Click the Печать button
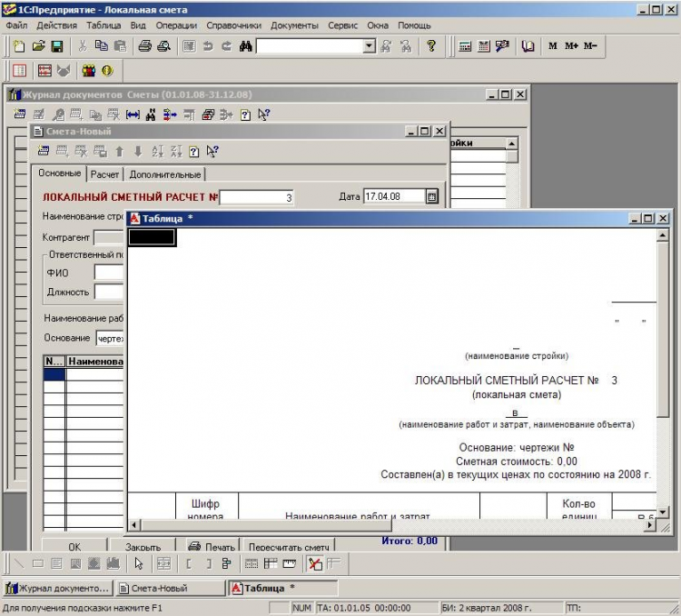Image resolution: width=681 pixels, height=616 pixels. [212, 546]
